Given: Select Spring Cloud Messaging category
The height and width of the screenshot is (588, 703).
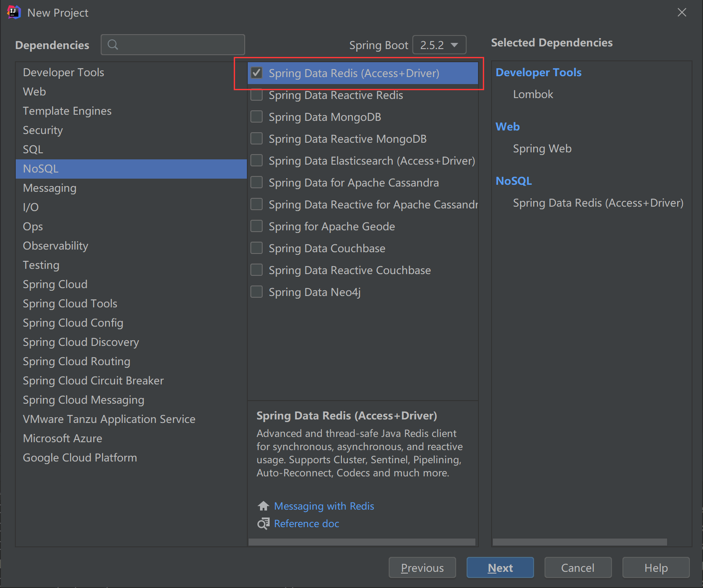Looking at the screenshot, I should 131,400.
